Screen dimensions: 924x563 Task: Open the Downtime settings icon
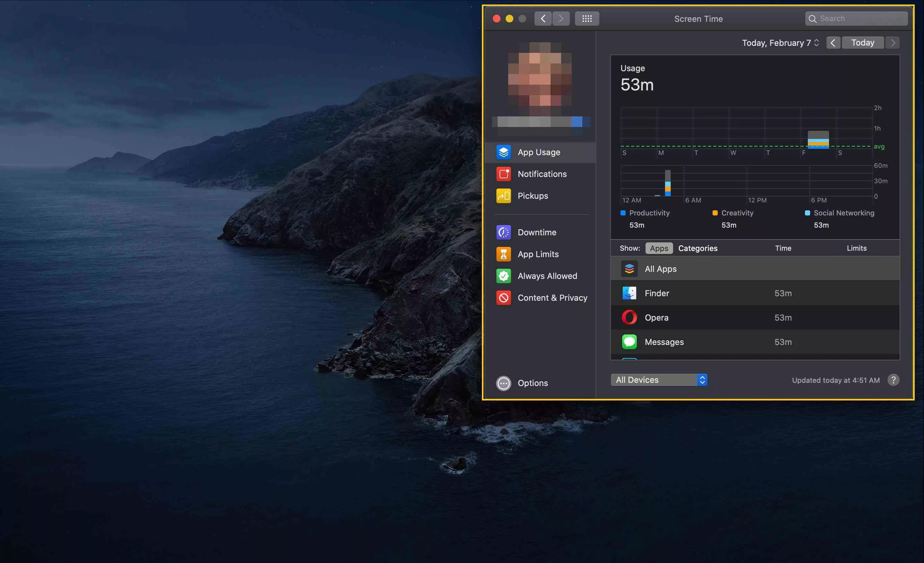tap(503, 232)
